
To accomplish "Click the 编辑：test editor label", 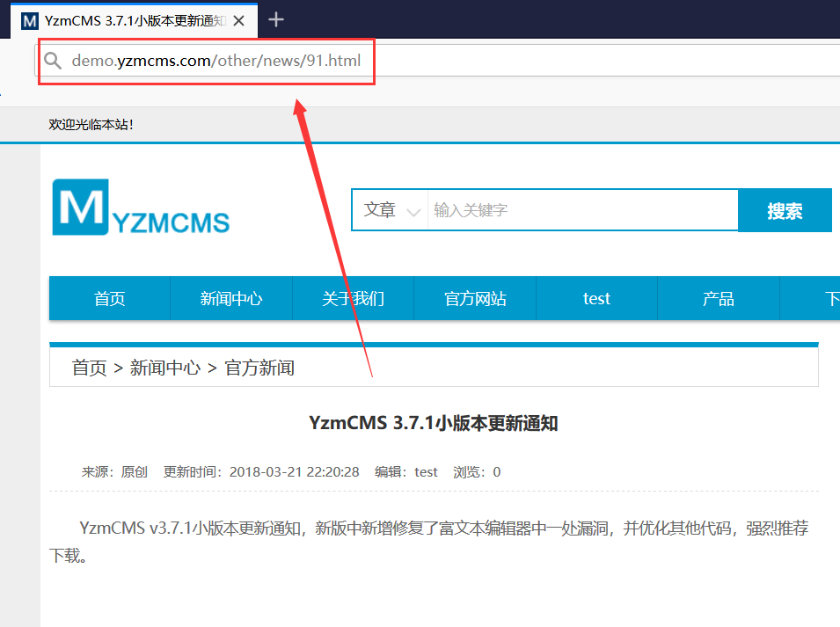I will click(x=406, y=471).
